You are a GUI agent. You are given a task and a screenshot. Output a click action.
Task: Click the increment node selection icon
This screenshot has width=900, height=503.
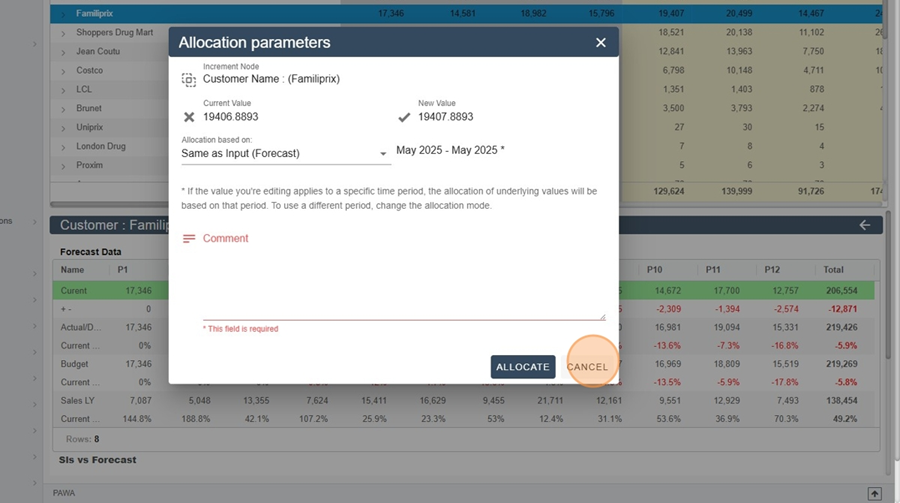click(189, 79)
